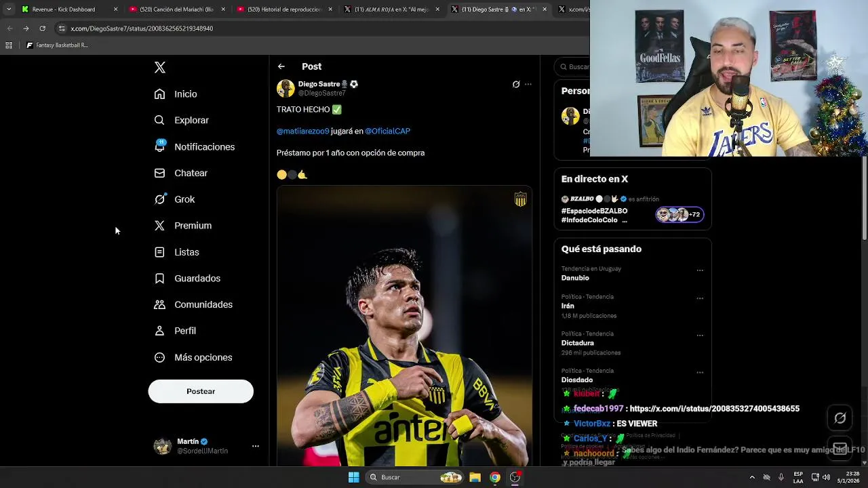Open Grok from the sidebar
Viewport: 868px width, 488px height.
click(174, 199)
